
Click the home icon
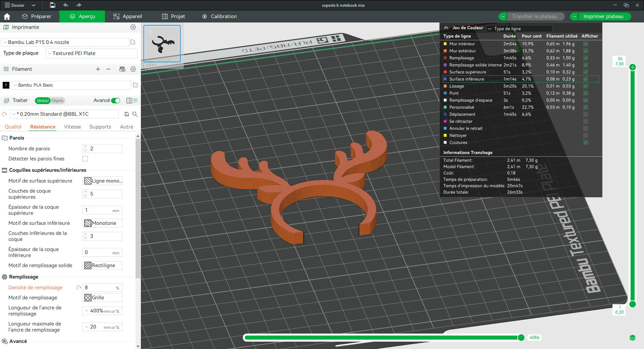coord(7,16)
